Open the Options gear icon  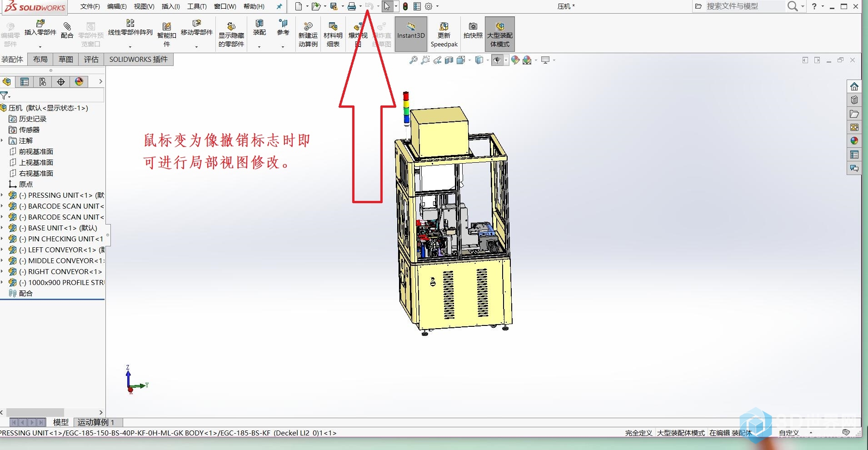pos(429,6)
